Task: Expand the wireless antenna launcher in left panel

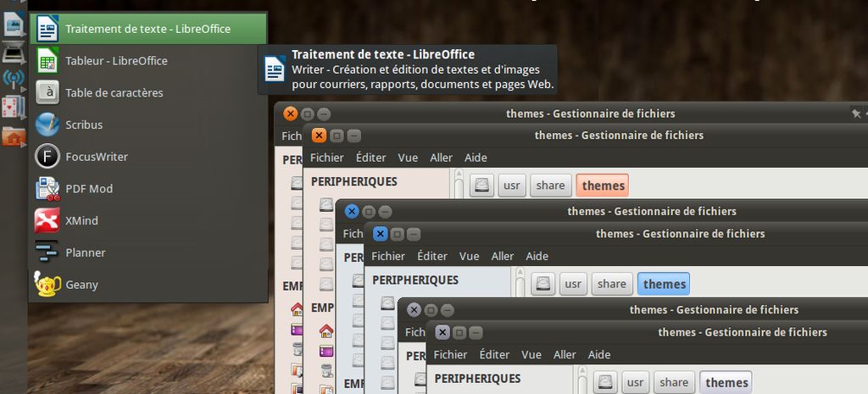Action: [x=14, y=80]
